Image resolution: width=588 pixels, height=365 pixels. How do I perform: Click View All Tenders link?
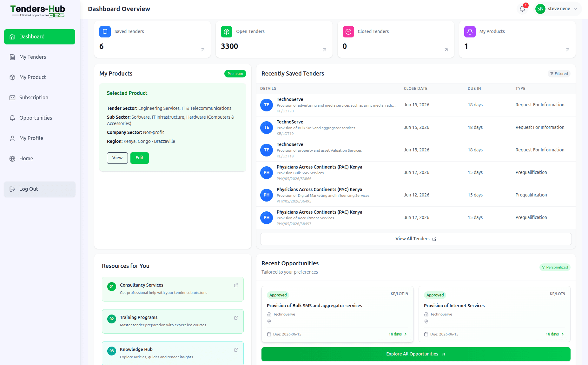(416, 239)
